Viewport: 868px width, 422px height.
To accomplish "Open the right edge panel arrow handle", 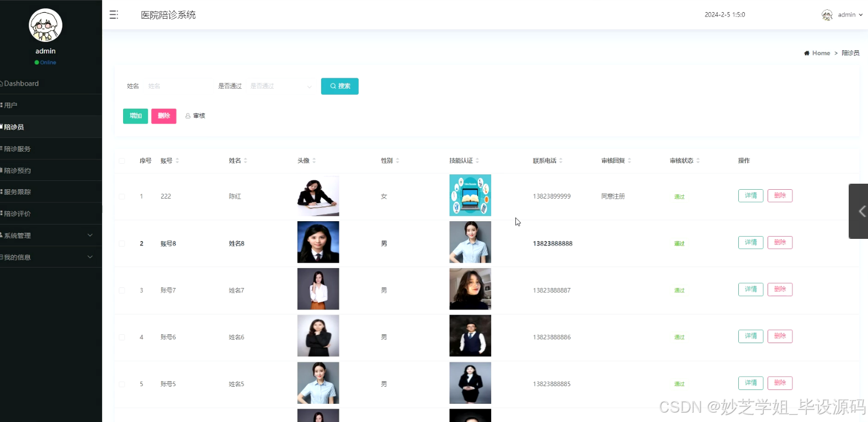I will (859, 211).
